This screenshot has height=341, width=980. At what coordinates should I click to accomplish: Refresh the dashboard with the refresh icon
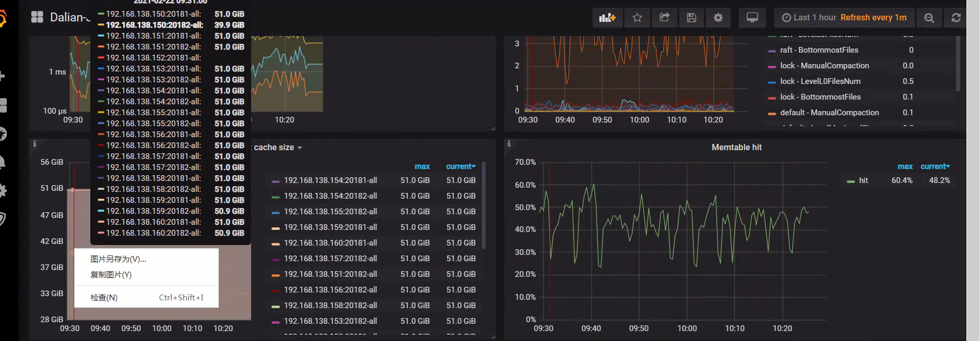(x=955, y=18)
